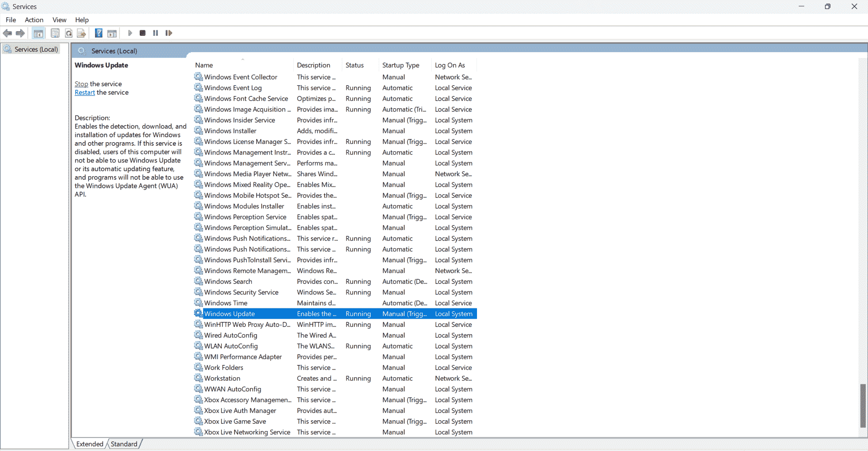Select the Windows Image Acquisition service row
Viewport: 868px width, 451px height.
[x=335, y=109]
